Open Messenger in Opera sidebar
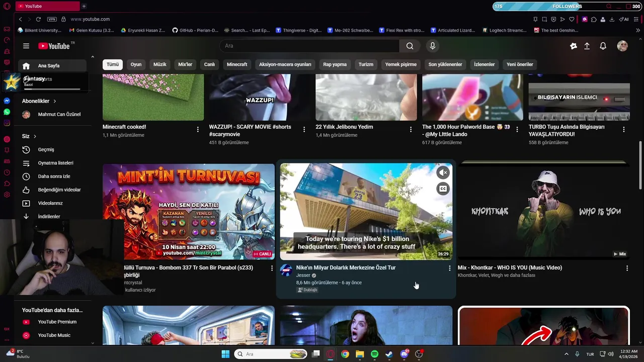644x362 pixels. click(7, 101)
